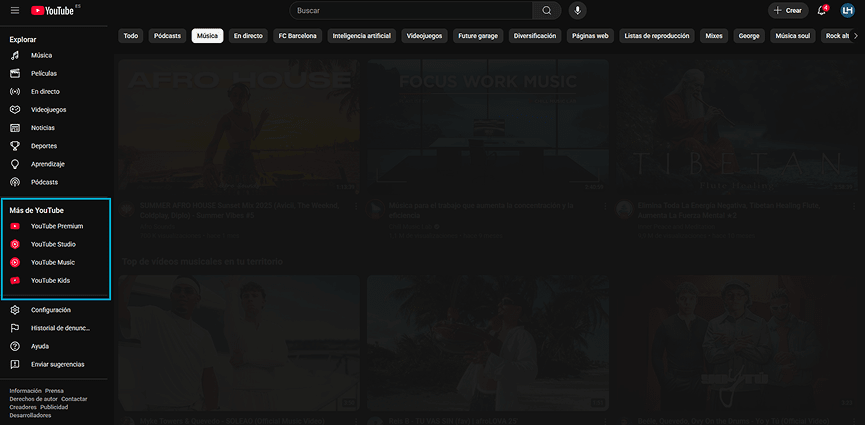
Task: Open Música para el trabajo video title
Action: pyautogui.click(x=481, y=210)
